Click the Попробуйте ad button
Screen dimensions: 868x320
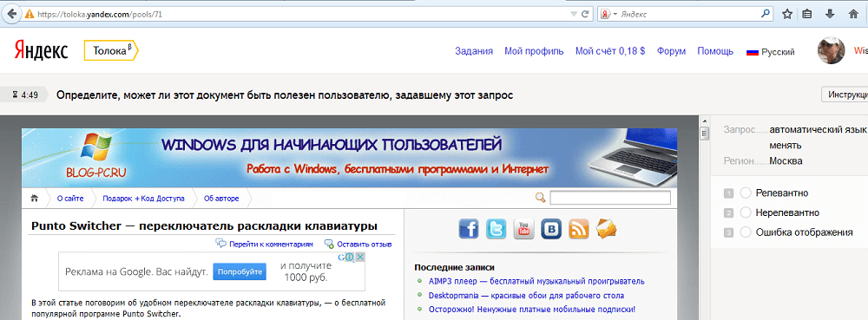(x=240, y=272)
